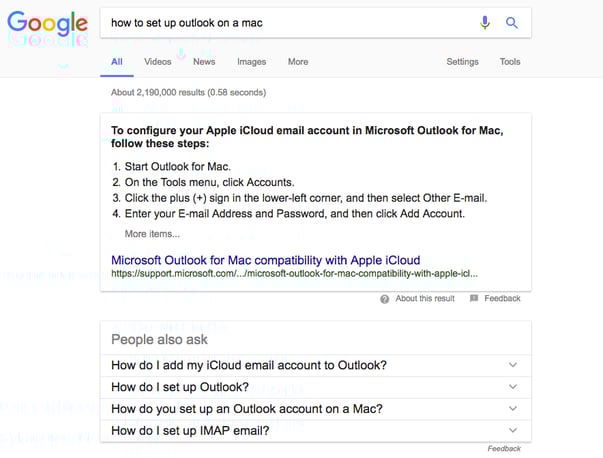Click the About this result question icon
This screenshot has height=458, width=603.
pyautogui.click(x=385, y=299)
